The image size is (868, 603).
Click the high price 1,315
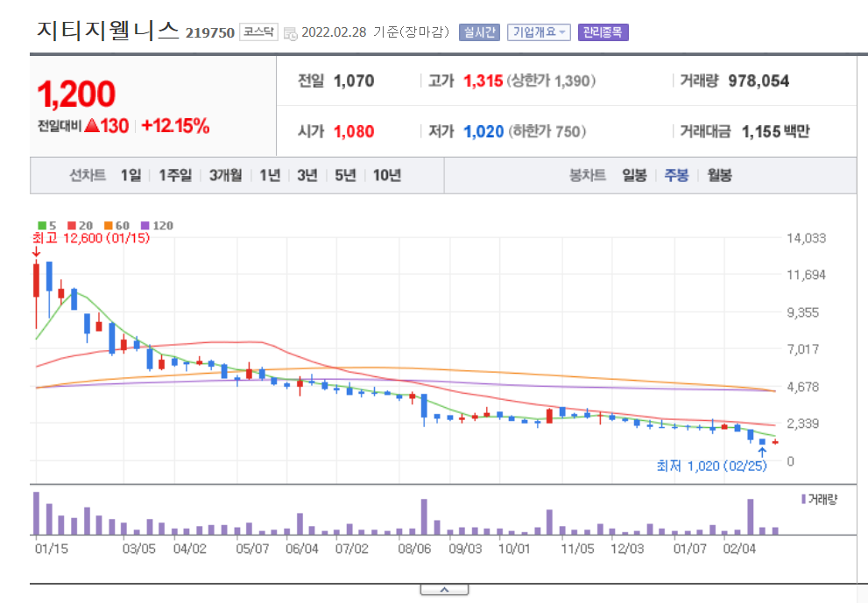click(x=483, y=81)
